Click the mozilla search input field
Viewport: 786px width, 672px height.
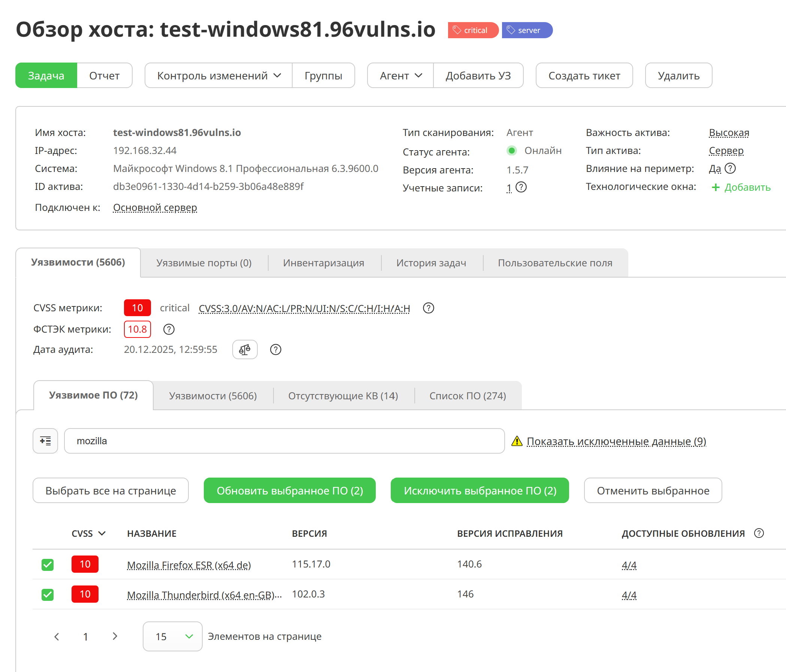(284, 441)
